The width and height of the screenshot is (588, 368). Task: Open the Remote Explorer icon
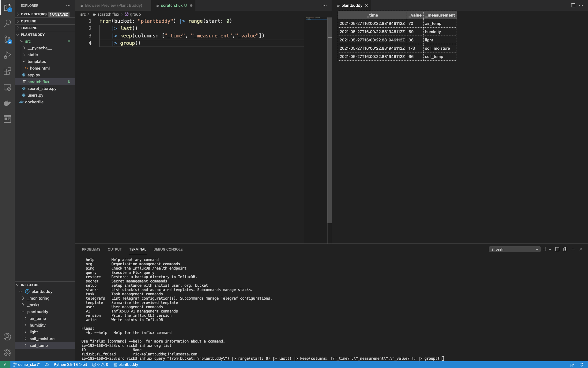tap(7, 87)
